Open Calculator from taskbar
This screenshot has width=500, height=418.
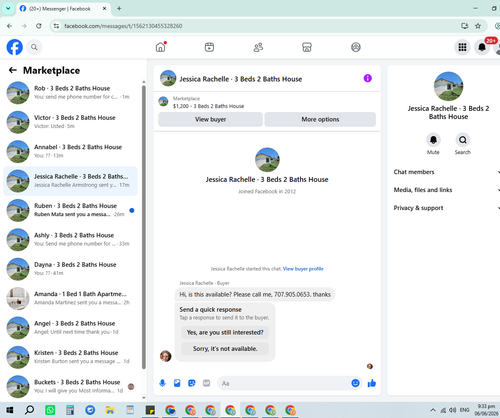click(70, 410)
